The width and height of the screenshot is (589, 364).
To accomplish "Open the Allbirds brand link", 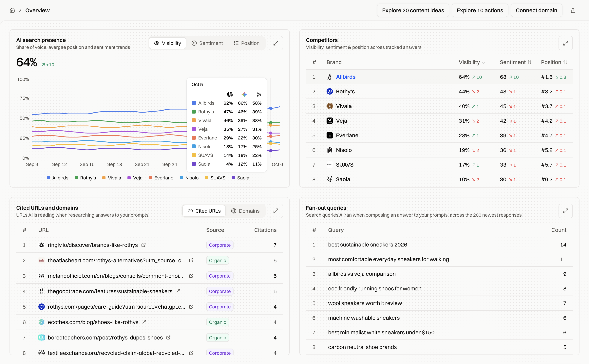I will coord(346,77).
